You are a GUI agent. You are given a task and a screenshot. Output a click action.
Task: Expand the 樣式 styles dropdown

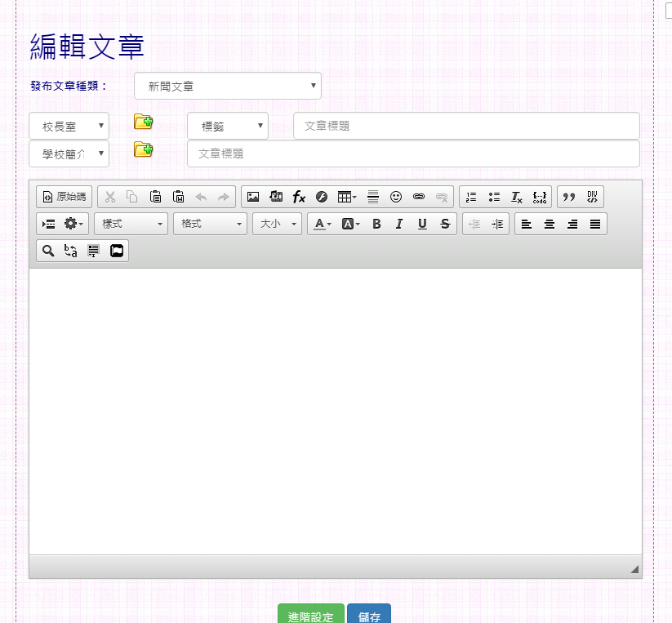coord(131,224)
